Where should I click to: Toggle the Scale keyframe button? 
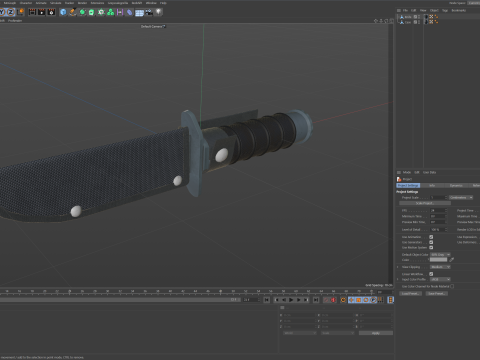tap(359, 300)
